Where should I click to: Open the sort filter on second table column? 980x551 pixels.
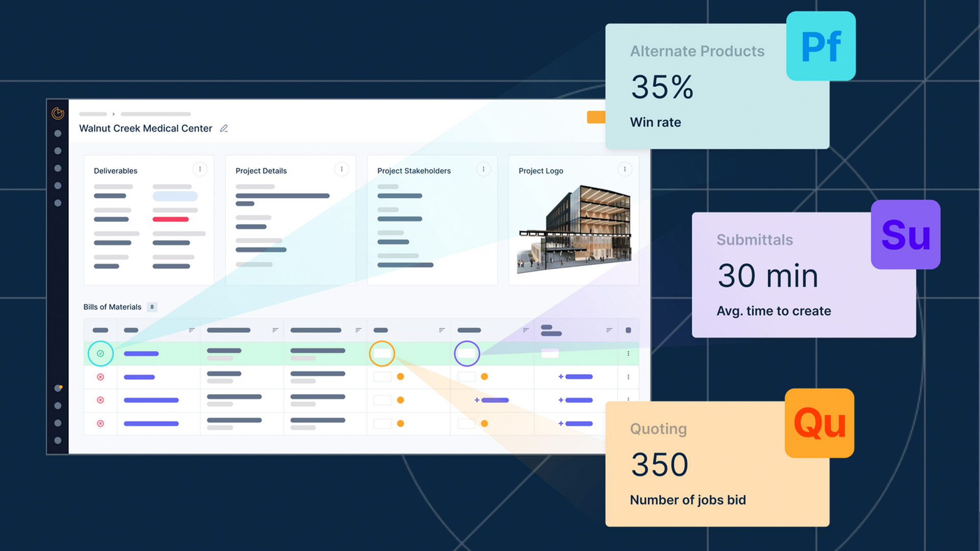191,330
